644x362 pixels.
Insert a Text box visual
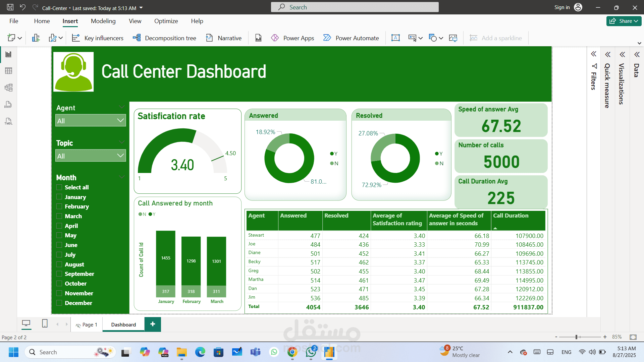[x=395, y=38]
